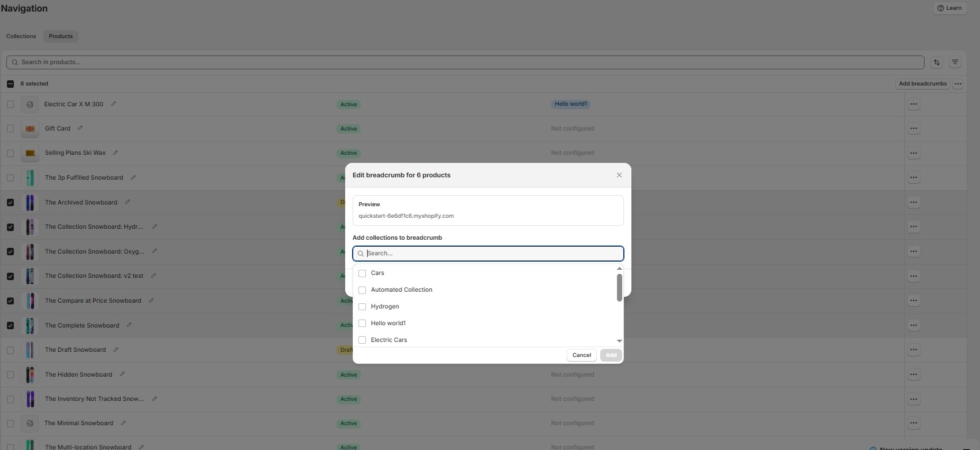Image resolution: width=980 pixels, height=450 pixels.
Task: Click The Hidden Snowboard product name
Action: (x=78, y=374)
